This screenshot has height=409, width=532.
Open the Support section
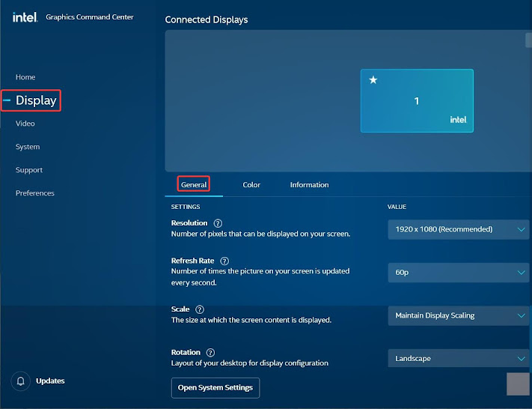(29, 170)
